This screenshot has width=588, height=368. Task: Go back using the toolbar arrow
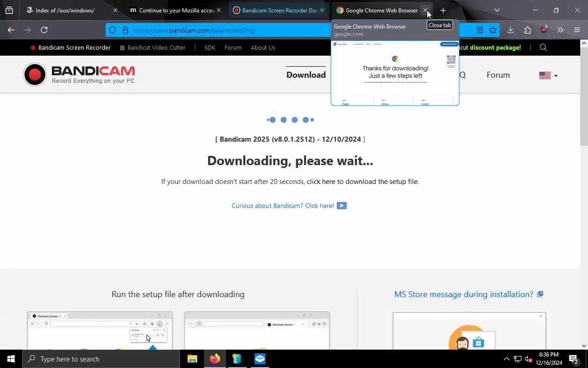coord(11,30)
